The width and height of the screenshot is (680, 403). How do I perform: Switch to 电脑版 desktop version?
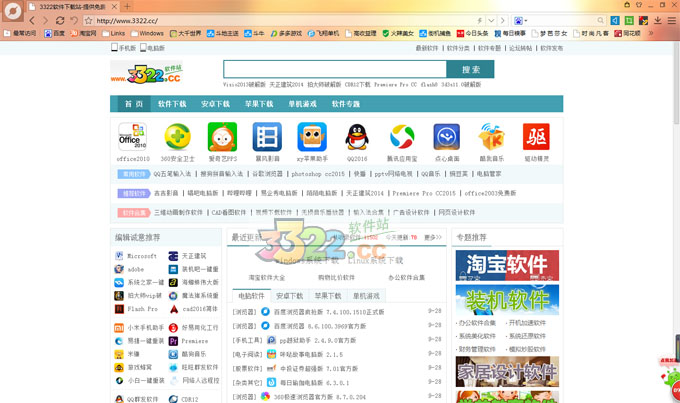pos(152,48)
